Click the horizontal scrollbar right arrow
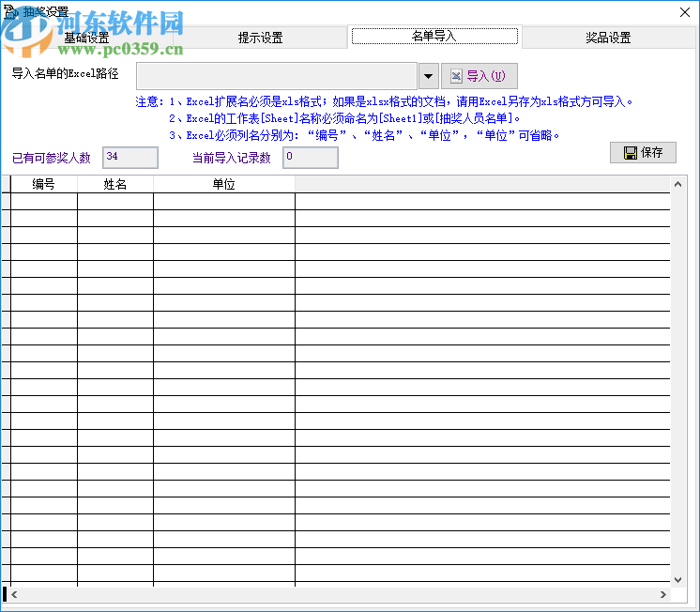Viewport: 700px width, 612px height. pos(663,594)
